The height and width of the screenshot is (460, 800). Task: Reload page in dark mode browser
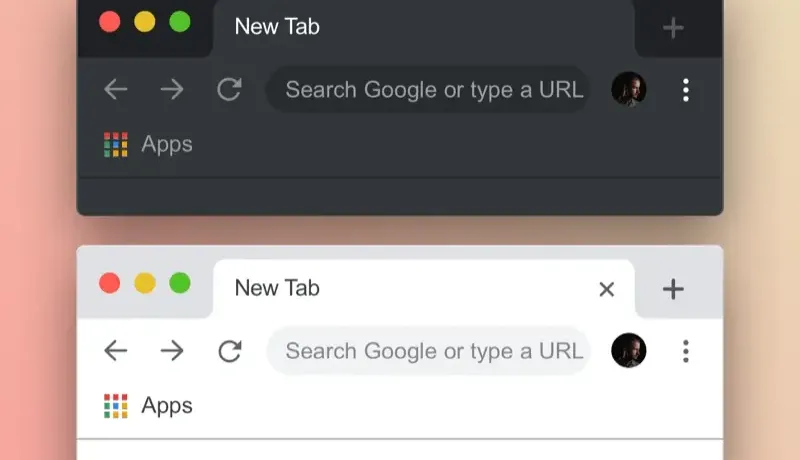pyautogui.click(x=229, y=90)
